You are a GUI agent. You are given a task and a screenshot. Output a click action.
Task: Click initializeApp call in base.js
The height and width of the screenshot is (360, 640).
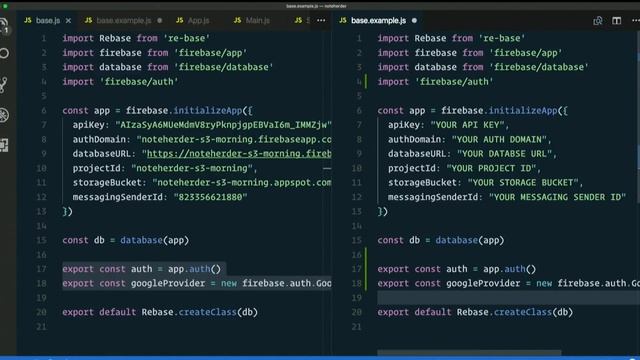[x=207, y=111]
